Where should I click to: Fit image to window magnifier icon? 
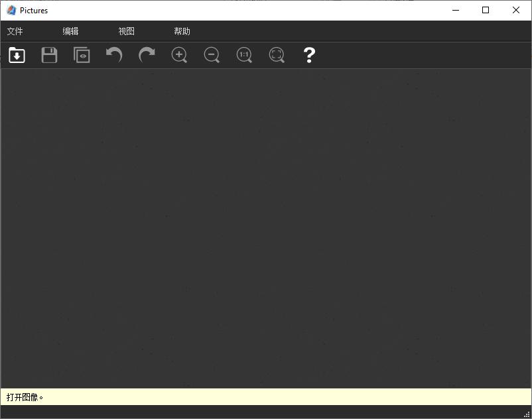277,55
